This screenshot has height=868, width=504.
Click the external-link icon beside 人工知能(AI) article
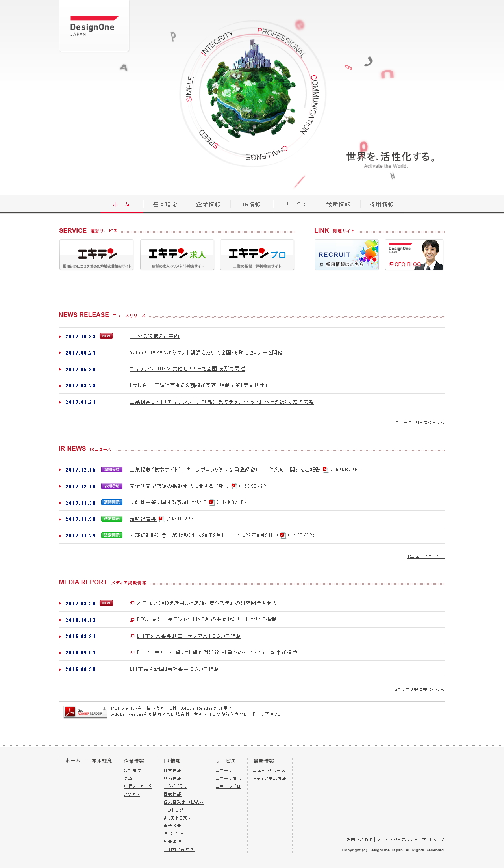click(132, 603)
